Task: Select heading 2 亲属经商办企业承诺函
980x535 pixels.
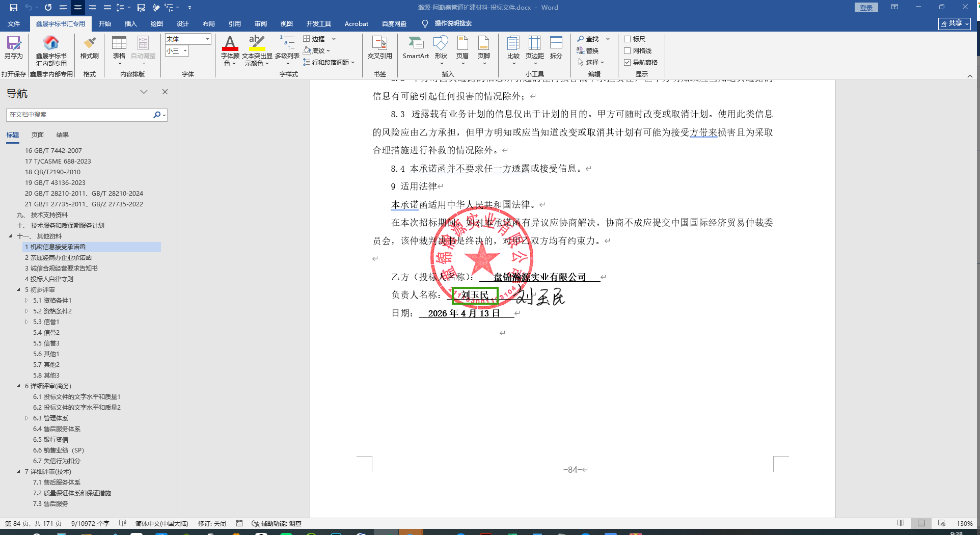Action: click(59, 258)
